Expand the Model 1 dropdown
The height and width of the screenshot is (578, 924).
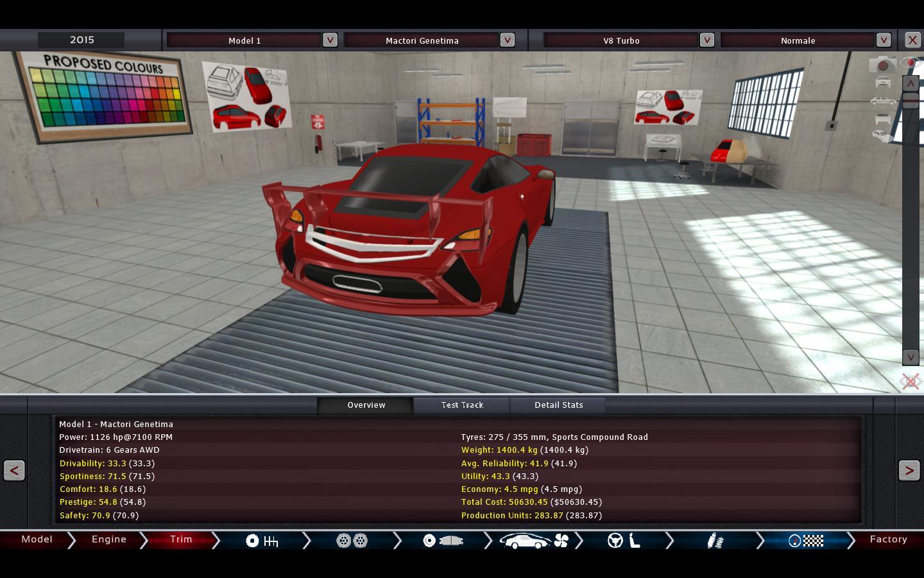coord(330,40)
